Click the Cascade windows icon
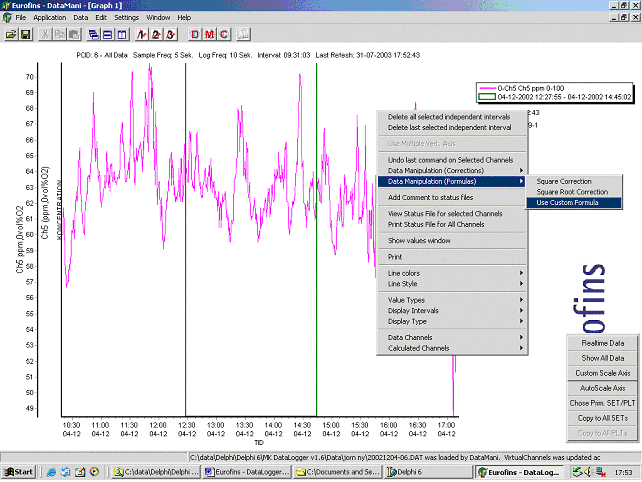This screenshot has height=482, width=642. [x=93, y=34]
